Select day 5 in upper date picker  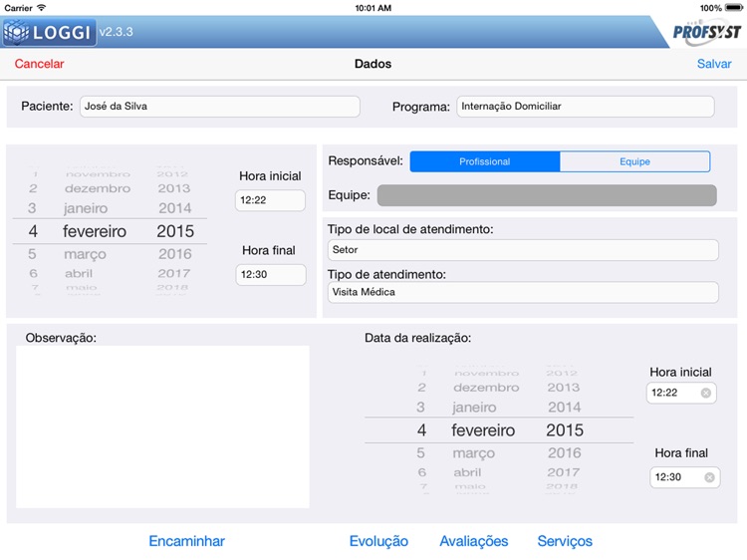(x=32, y=254)
